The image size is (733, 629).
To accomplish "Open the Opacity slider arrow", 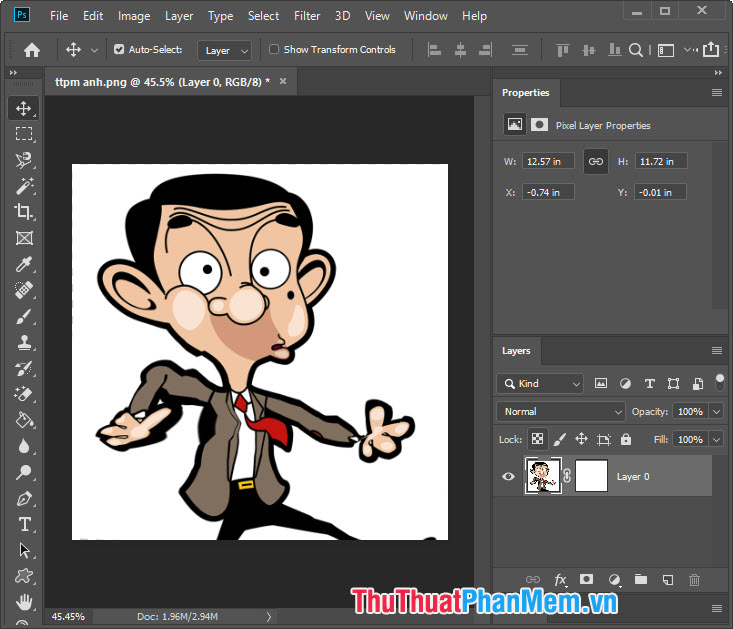I will click(x=716, y=412).
